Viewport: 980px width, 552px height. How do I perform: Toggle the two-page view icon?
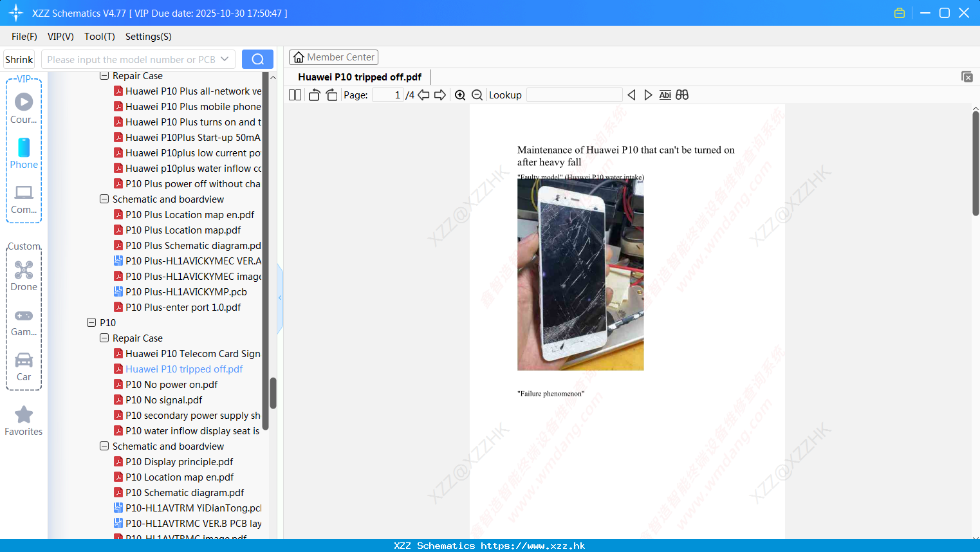coord(295,95)
